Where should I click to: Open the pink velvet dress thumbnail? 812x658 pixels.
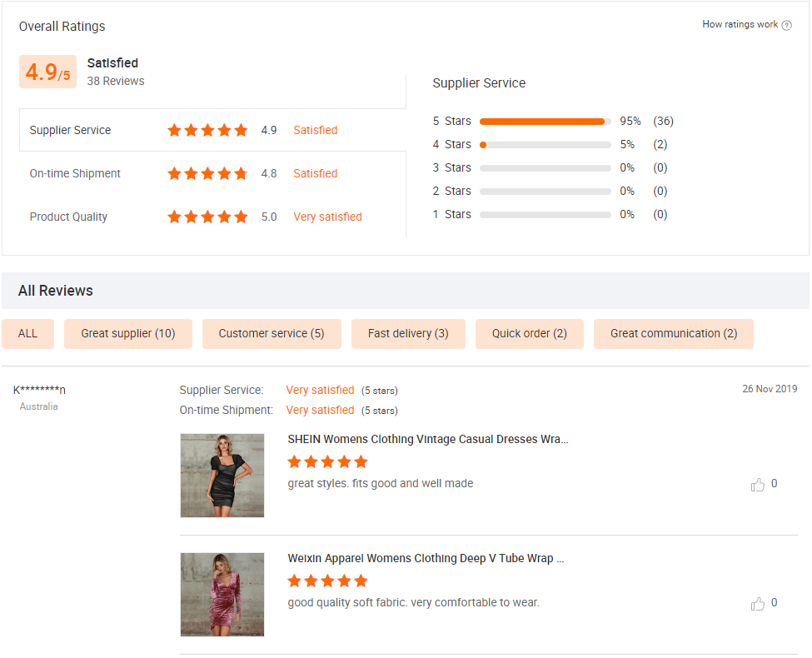click(x=222, y=595)
